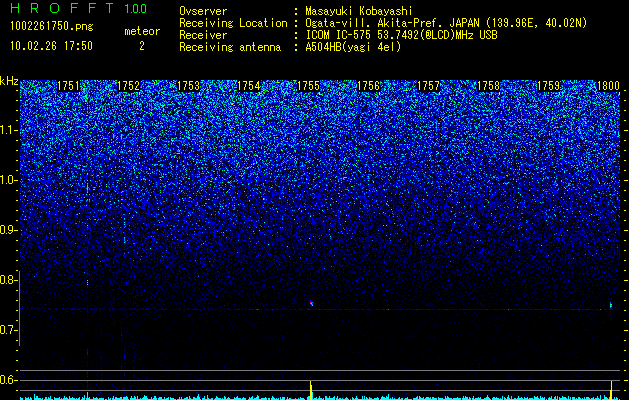Click the meteor count value 2
The width and height of the screenshot is (629, 400).
(x=142, y=46)
